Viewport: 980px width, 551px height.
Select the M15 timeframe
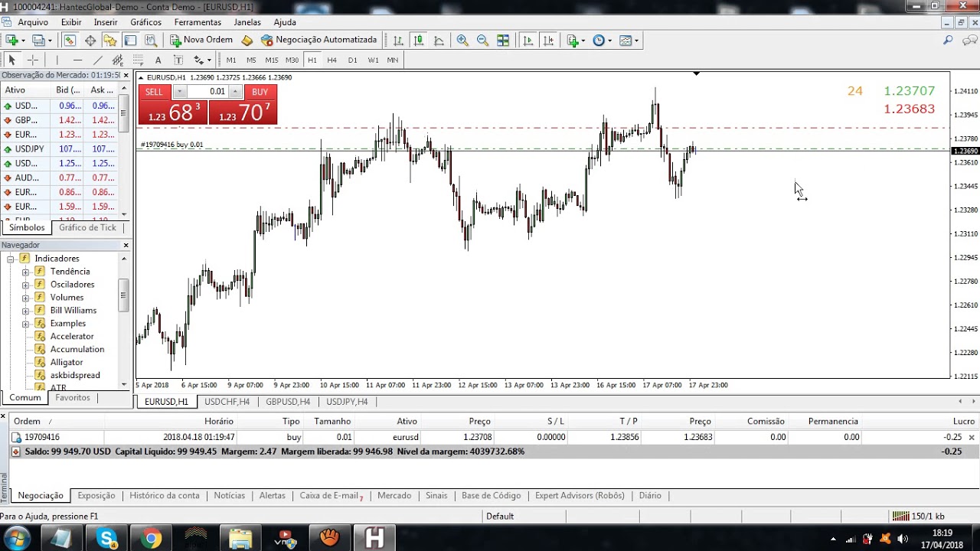[x=272, y=60]
